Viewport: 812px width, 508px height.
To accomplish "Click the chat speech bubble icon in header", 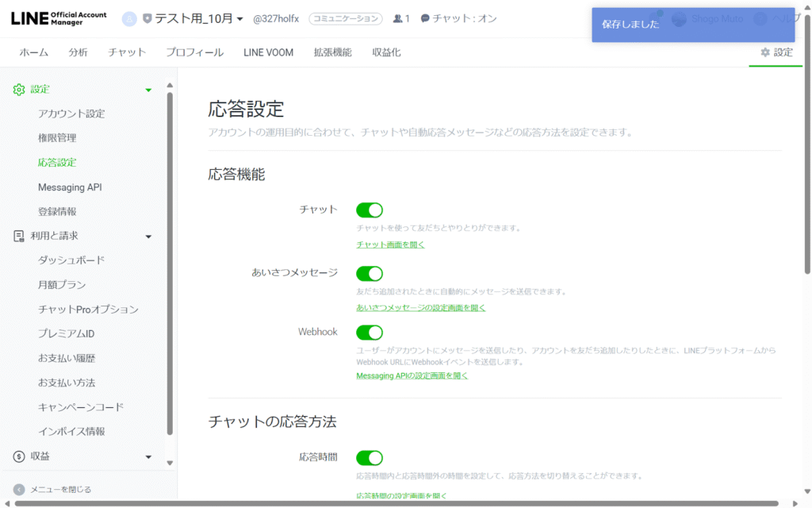I will [426, 18].
